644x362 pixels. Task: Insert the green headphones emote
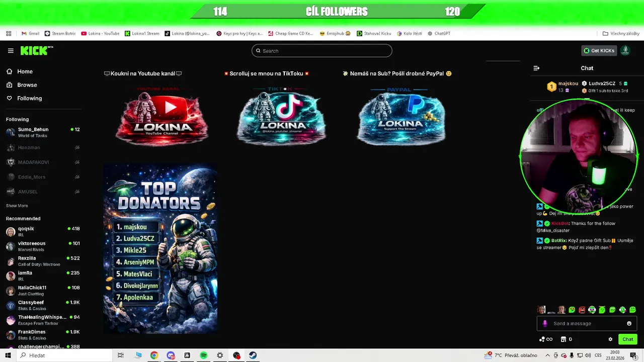click(x=592, y=310)
